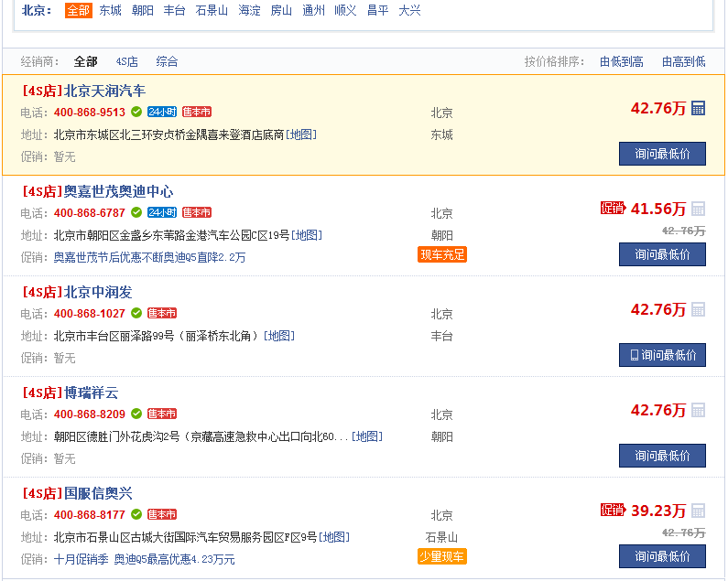Click the 少量现车 stock badge
This screenshot has width=728, height=581.
pyautogui.click(x=442, y=556)
